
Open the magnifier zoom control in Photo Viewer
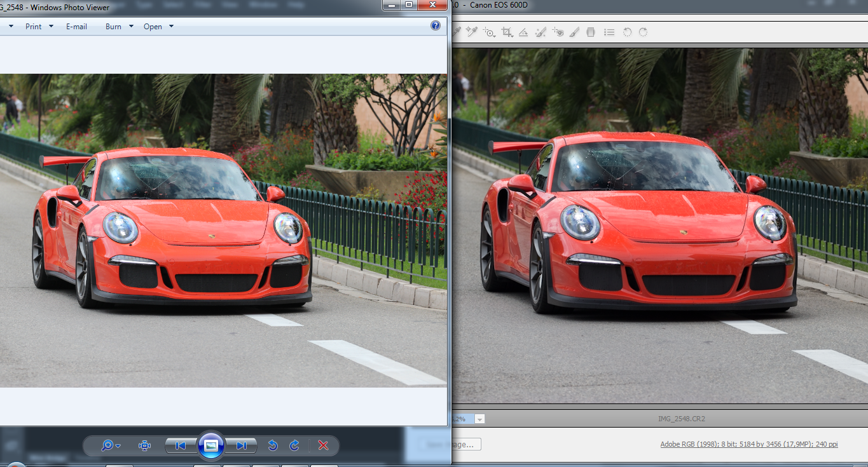[x=111, y=445]
